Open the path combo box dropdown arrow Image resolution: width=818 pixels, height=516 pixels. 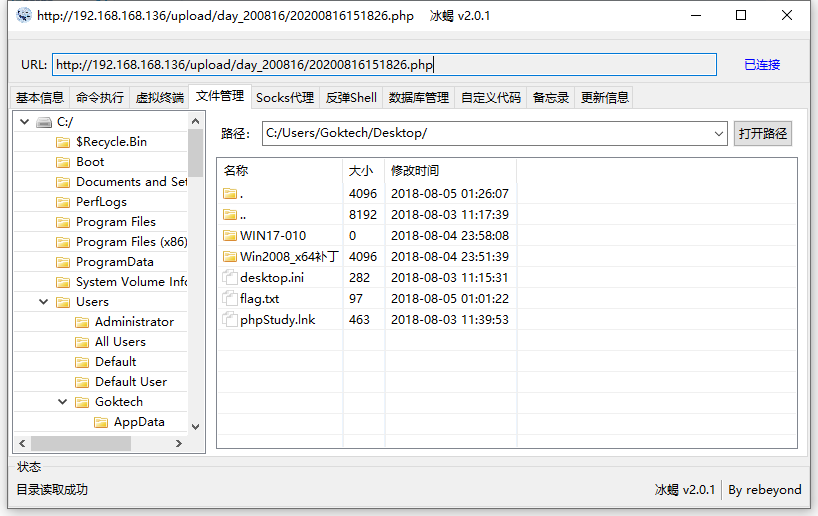[719, 134]
